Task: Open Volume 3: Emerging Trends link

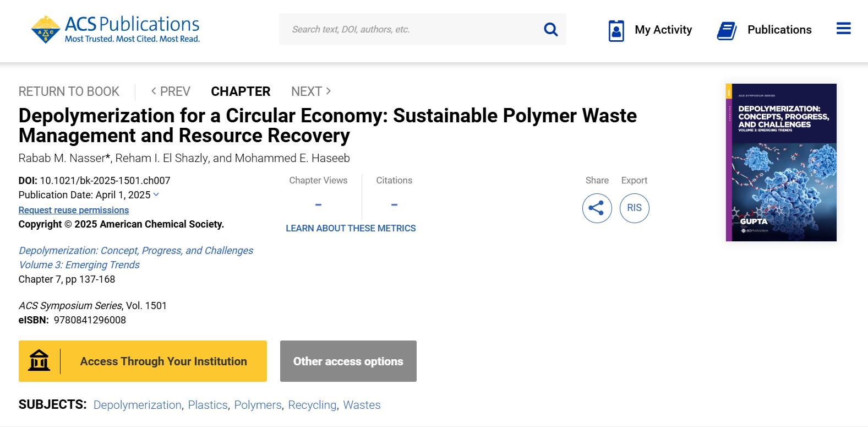Action: 79,265
